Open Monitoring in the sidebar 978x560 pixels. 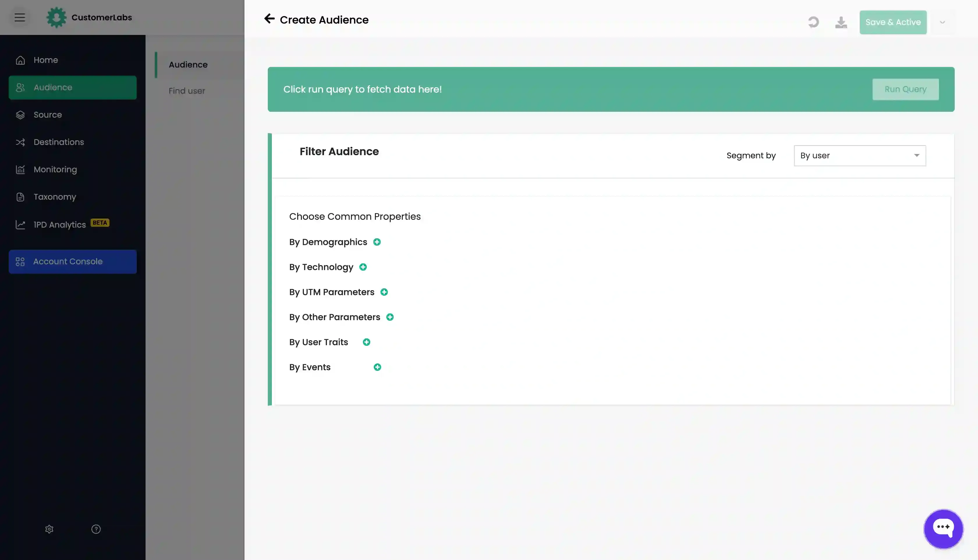pos(72,169)
